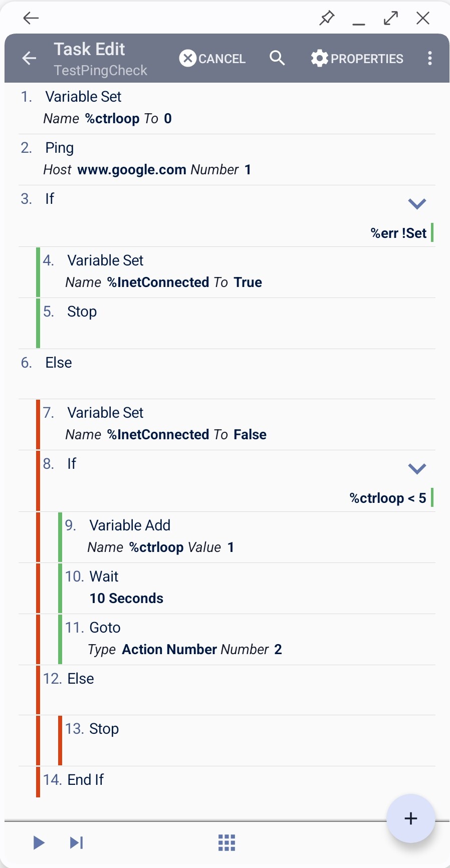Click the top-left window back arrow
This screenshot has height=868, width=450.
pyautogui.click(x=31, y=19)
